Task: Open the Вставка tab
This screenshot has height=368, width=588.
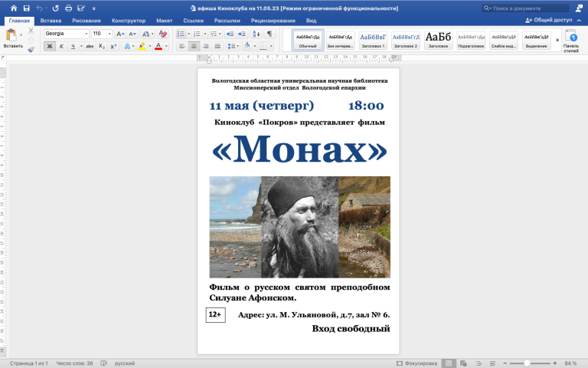Action: pyautogui.click(x=51, y=21)
